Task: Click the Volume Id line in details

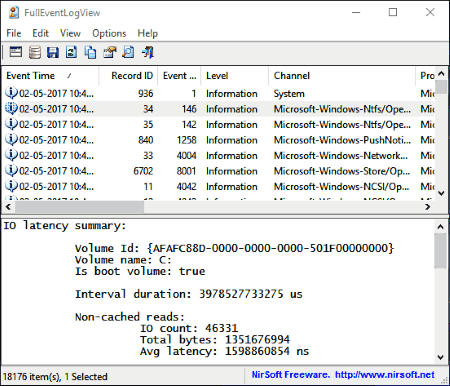Action: click(x=234, y=248)
